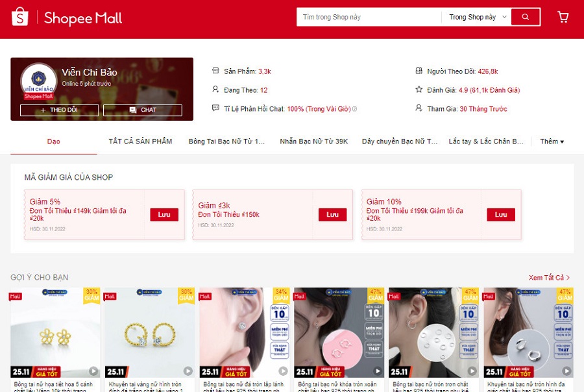Click the chat bubble icon in CHAT button
This screenshot has width=584, height=392.
click(x=133, y=110)
